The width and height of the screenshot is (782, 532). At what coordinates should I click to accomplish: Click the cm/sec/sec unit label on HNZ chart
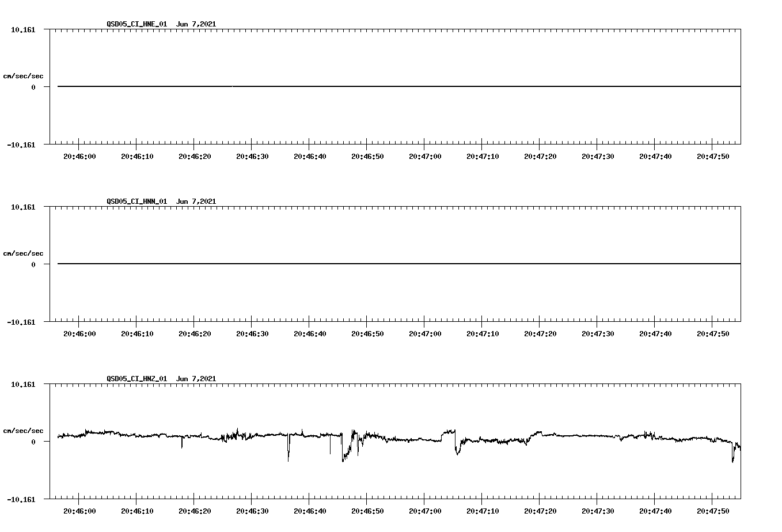coord(23,431)
